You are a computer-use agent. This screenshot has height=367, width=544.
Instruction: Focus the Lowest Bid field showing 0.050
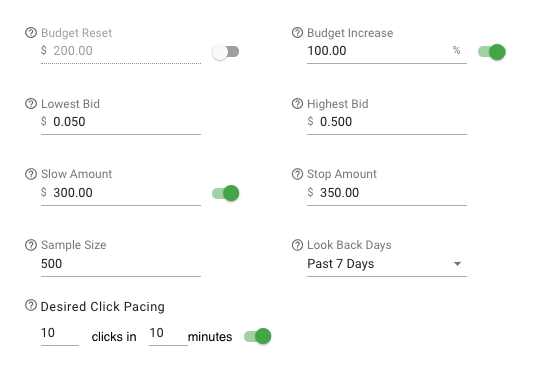(x=121, y=122)
